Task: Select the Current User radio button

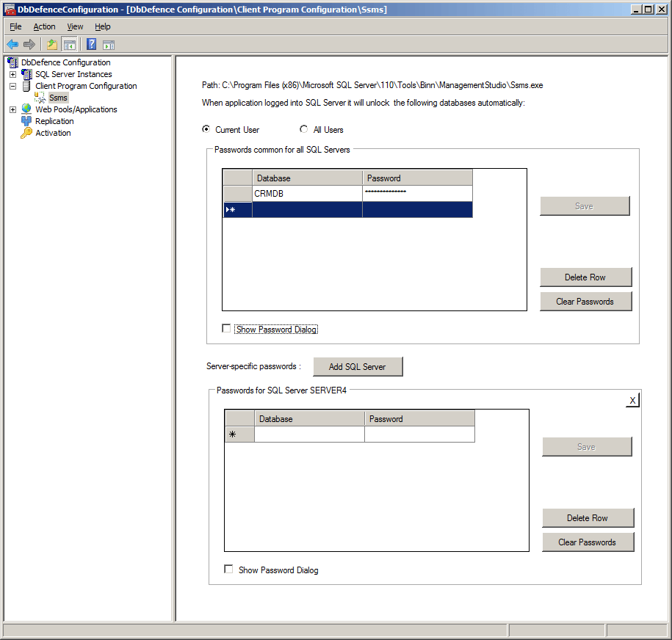Action: pyautogui.click(x=206, y=128)
